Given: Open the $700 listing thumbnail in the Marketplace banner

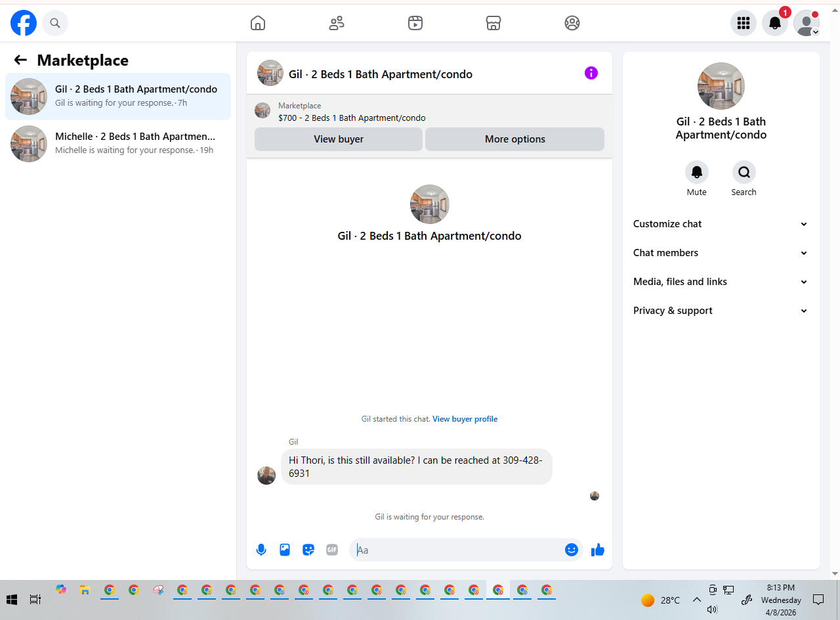Looking at the screenshot, I should [x=262, y=110].
